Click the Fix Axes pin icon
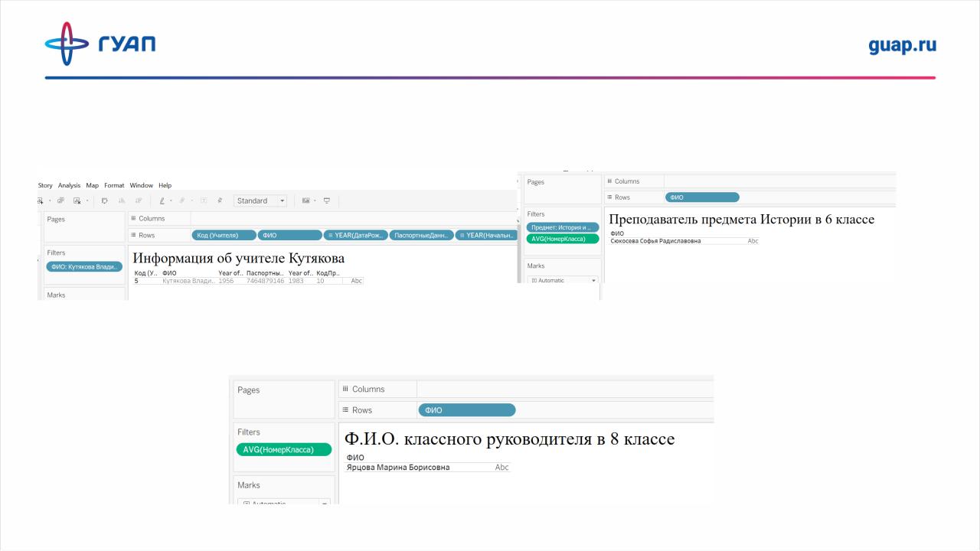The image size is (980, 551). click(220, 201)
